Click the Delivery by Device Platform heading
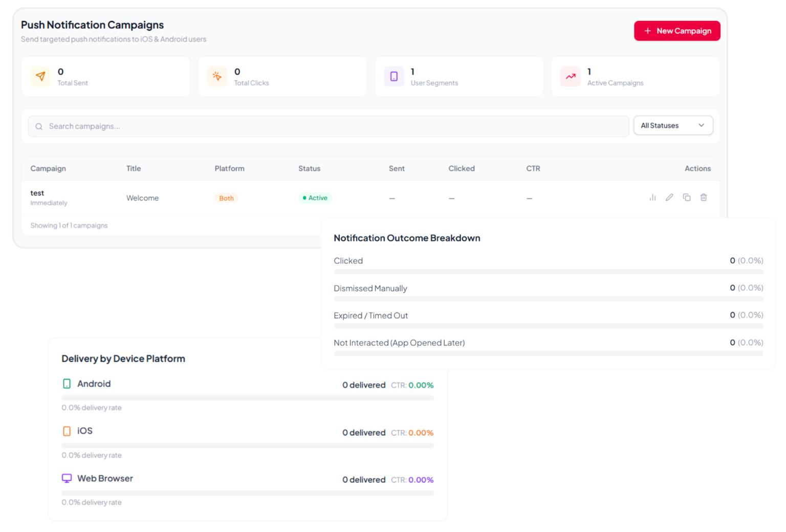Screen dimensions: 786x532 pos(123,359)
